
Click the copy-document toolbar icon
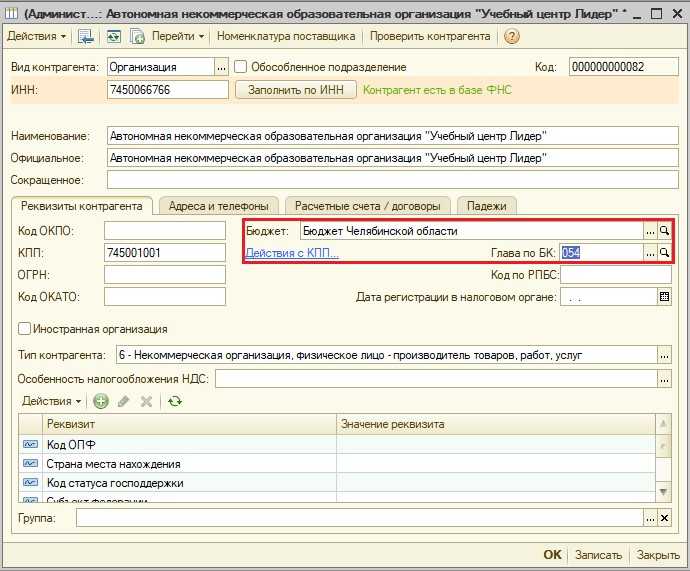click(137, 37)
